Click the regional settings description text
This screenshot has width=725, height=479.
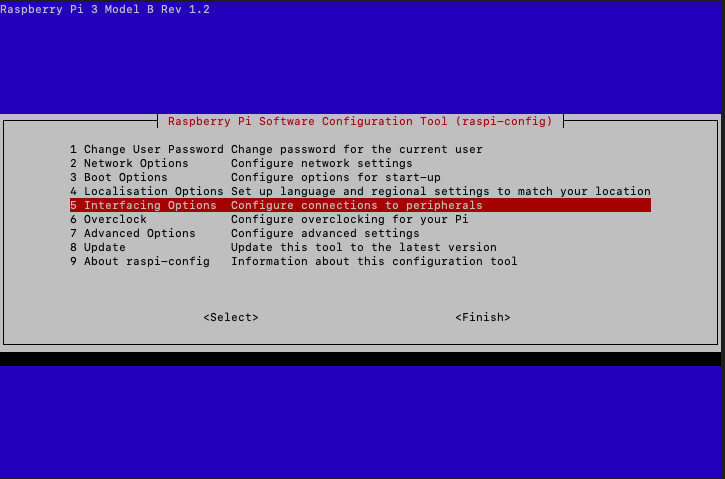coord(441,191)
